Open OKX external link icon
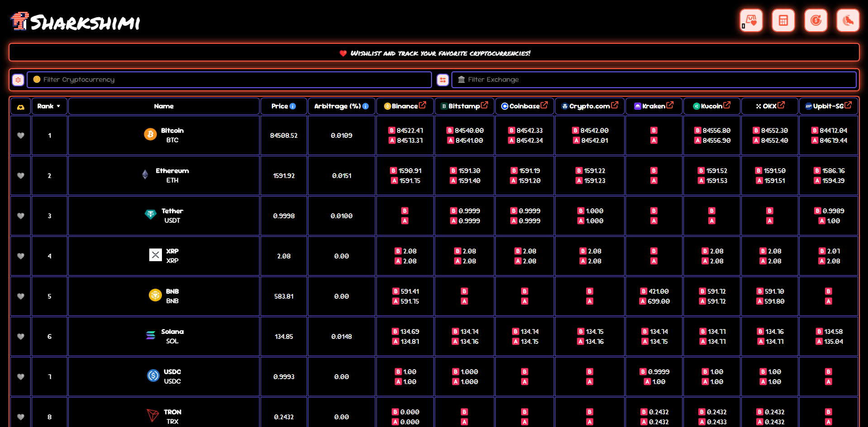Viewport: 868px width, 427px height. tap(781, 105)
